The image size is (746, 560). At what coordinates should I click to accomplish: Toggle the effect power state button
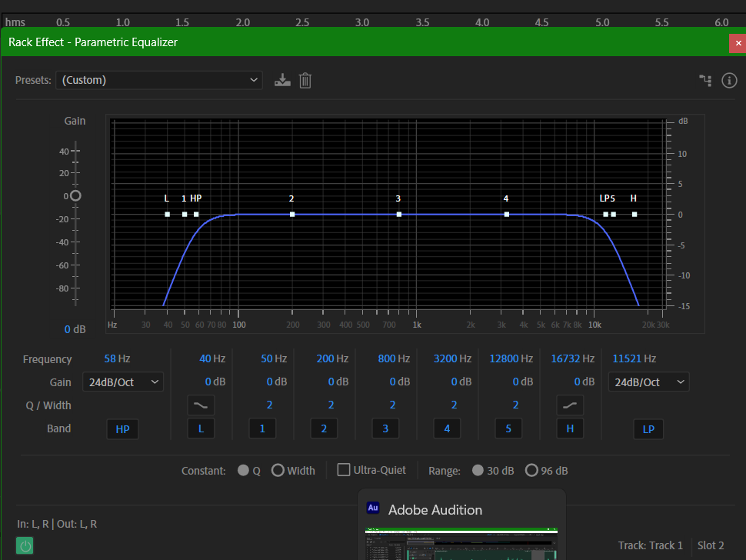point(25,546)
